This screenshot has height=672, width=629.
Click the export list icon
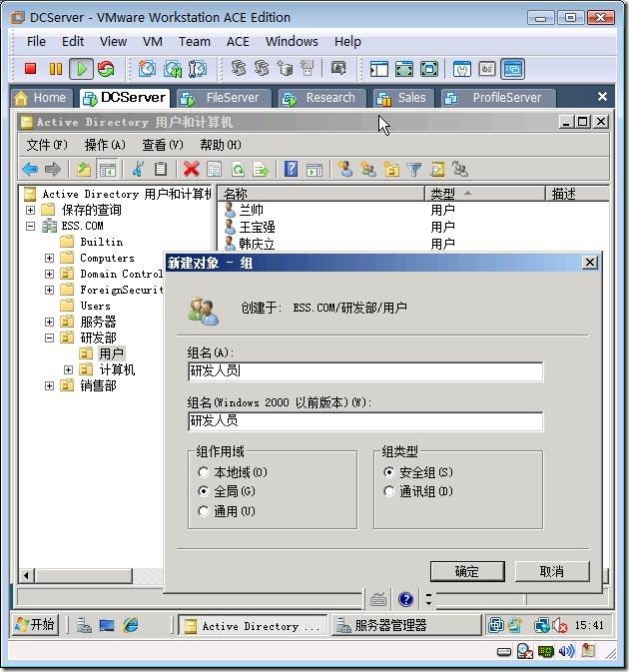tap(261, 170)
